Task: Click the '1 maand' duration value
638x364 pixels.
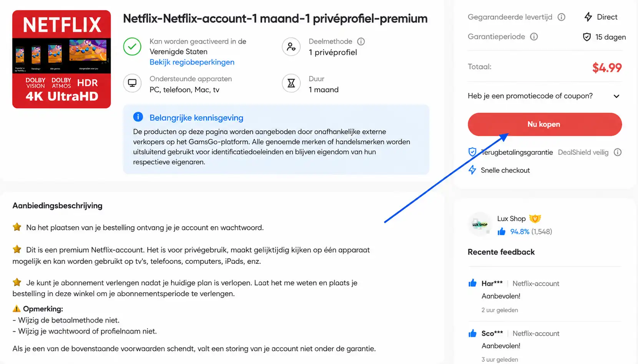Action: pyautogui.click(x=324, y=89)
